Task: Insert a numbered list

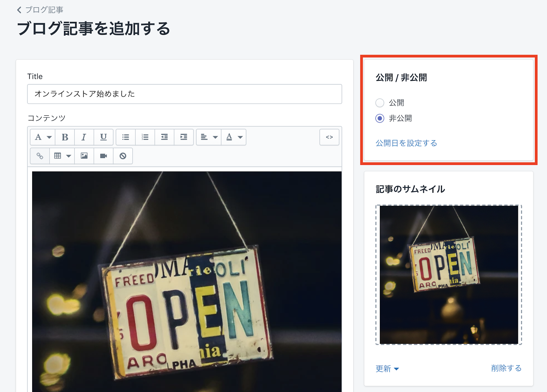Action: click(x=145, y=137)
